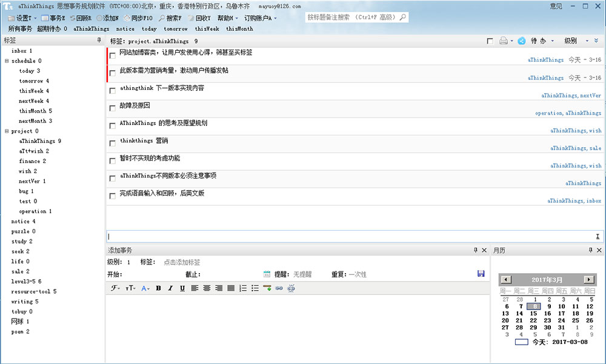Check the task thinkthings 营销
The image size is (606, 364).
pyautogui.click(x=113, y=144)
